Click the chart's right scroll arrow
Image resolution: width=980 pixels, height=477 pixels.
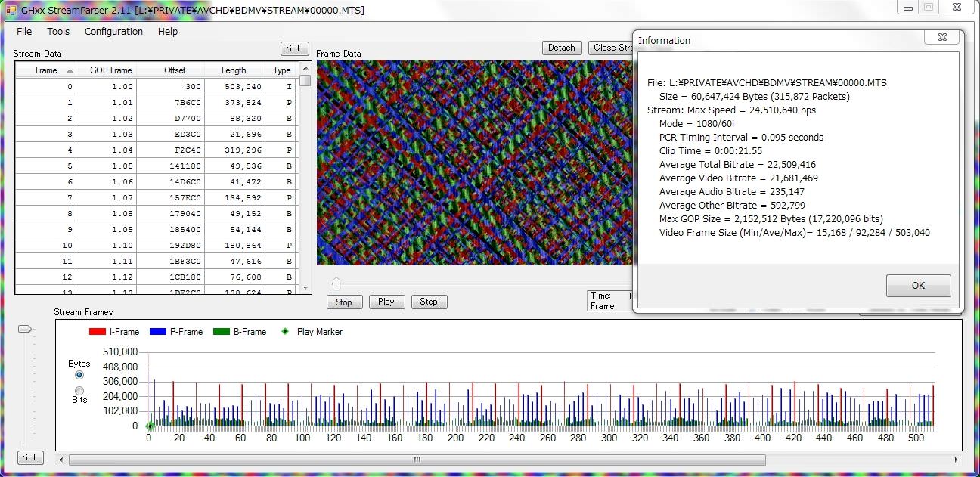(x=957, y=460)
